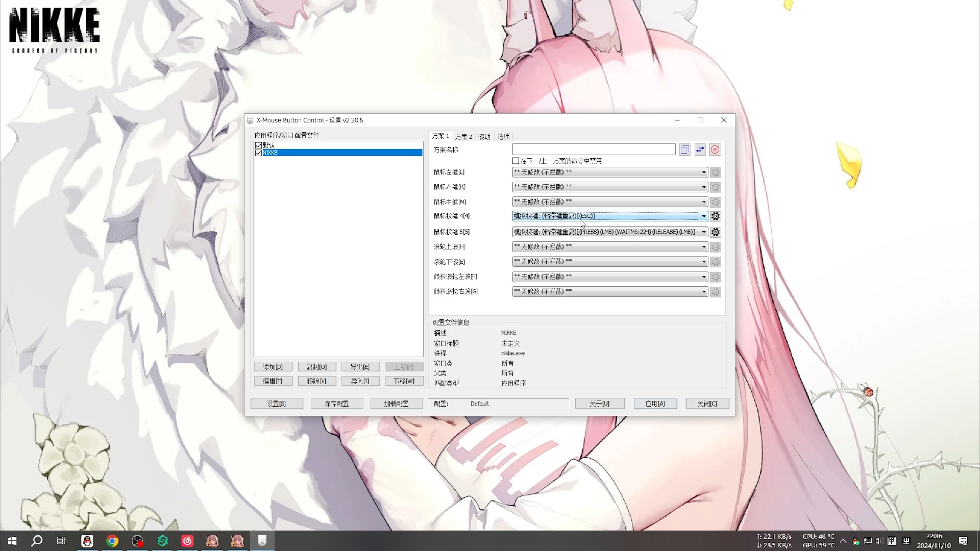Click the 导出[E] button
This screenshot has height=551, width=980.
click(x=360, y=367)
